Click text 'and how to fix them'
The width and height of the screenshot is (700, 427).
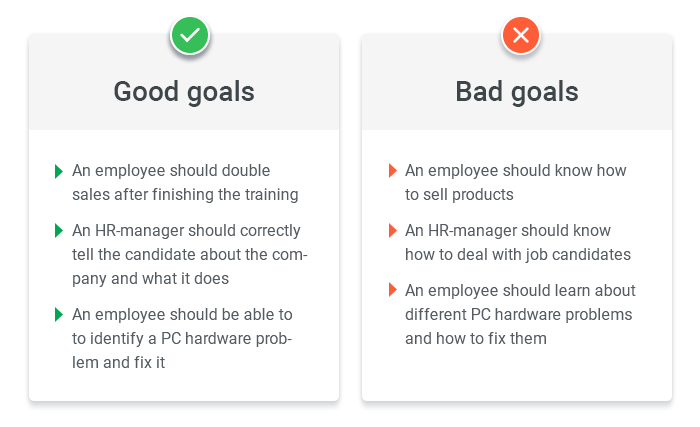475,339
